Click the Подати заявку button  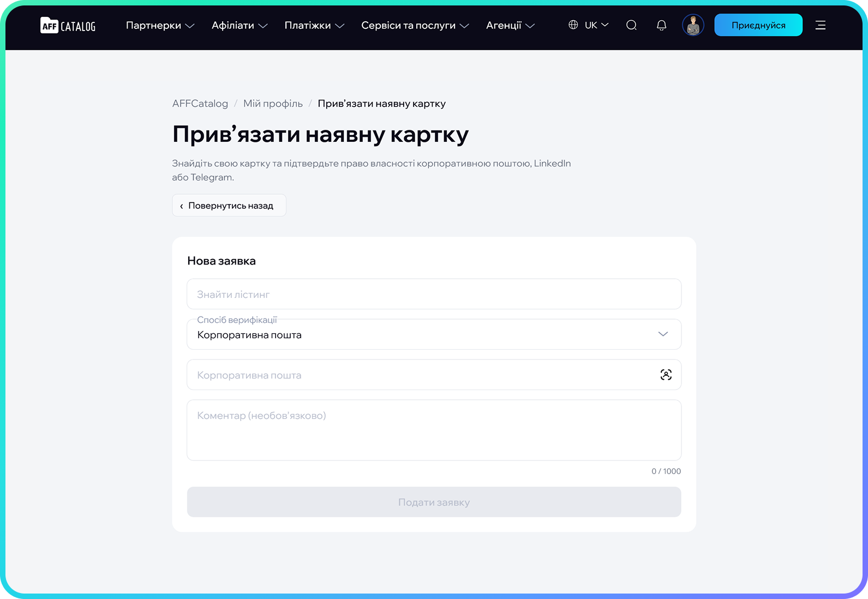click(434, 502)
